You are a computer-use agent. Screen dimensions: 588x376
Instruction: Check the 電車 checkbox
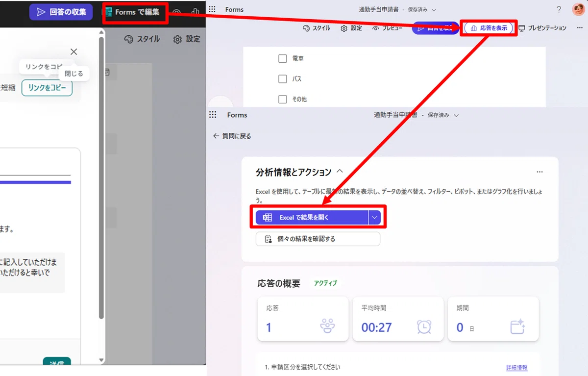pos(282,58)
